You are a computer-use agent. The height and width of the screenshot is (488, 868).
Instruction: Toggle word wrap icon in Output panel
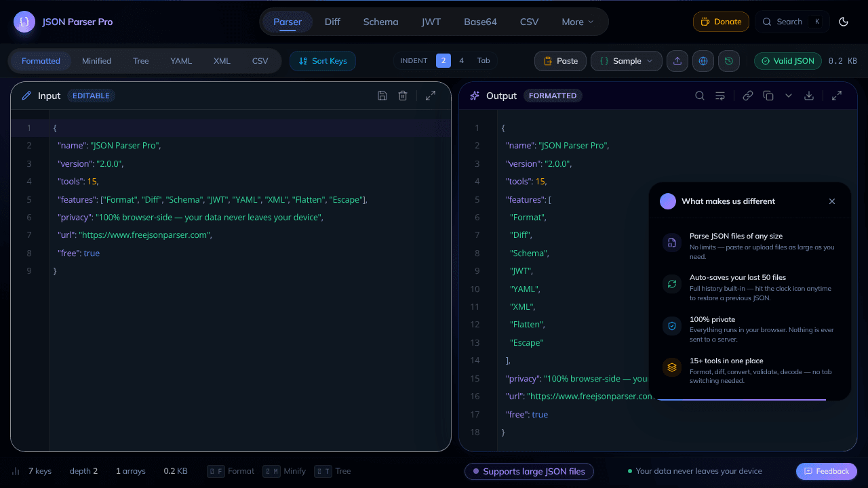720,96
